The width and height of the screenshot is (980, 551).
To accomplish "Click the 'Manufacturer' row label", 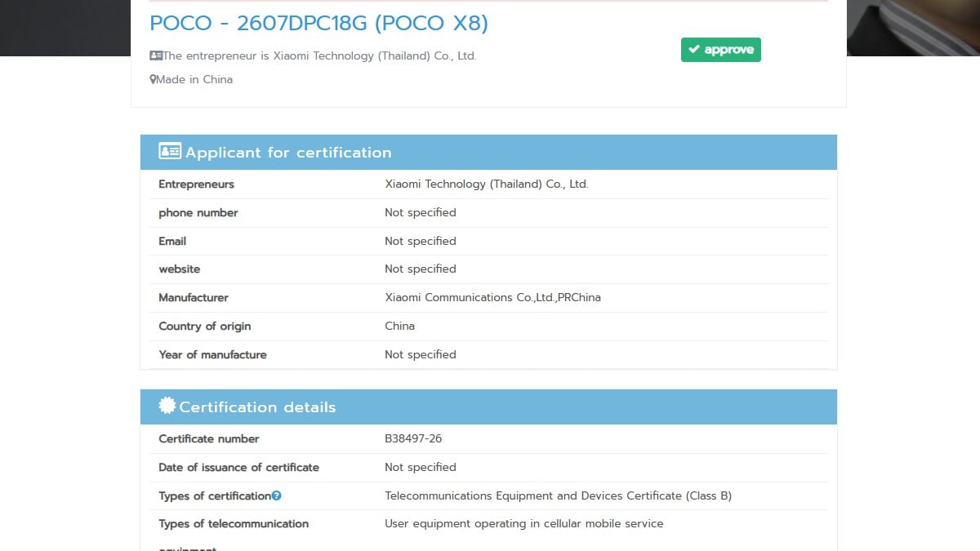I will coord(194,297).
